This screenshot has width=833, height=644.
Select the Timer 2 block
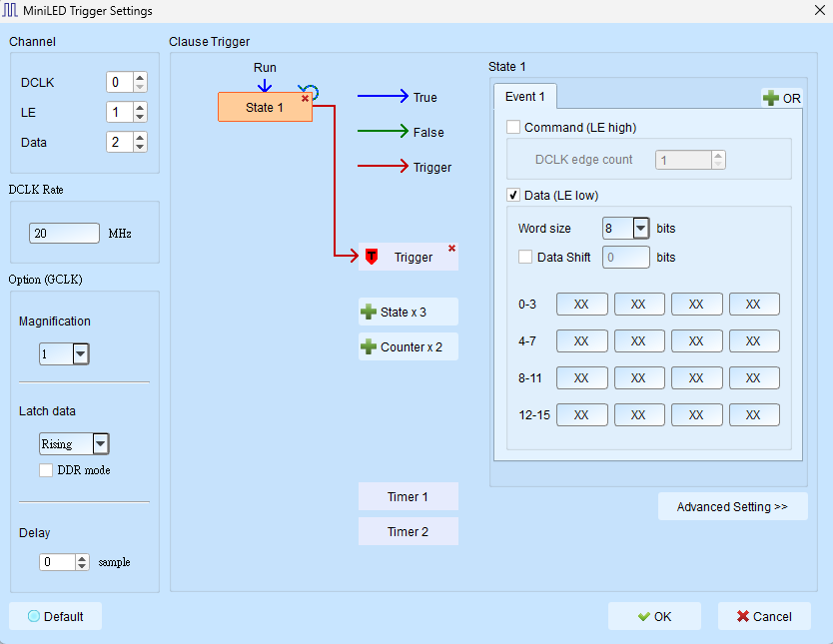[408, 531]
